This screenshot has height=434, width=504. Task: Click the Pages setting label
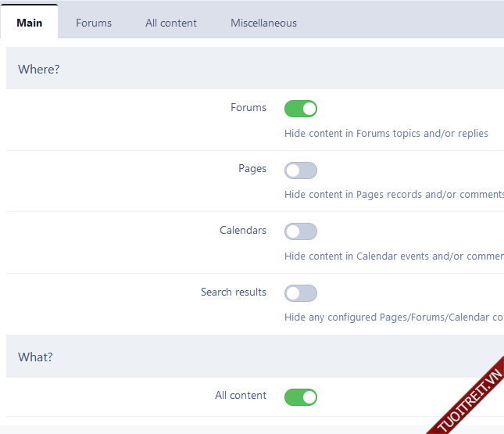point(252,169)
